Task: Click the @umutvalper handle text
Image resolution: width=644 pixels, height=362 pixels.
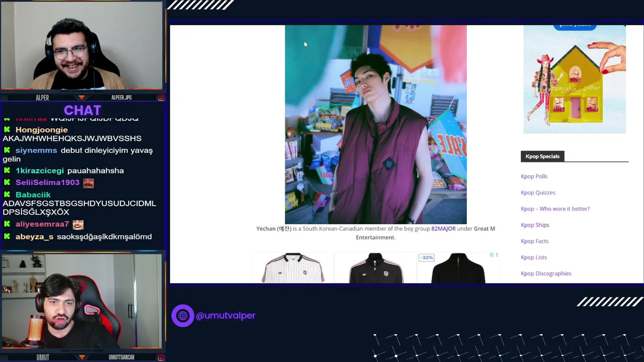Action: [225, 316]
